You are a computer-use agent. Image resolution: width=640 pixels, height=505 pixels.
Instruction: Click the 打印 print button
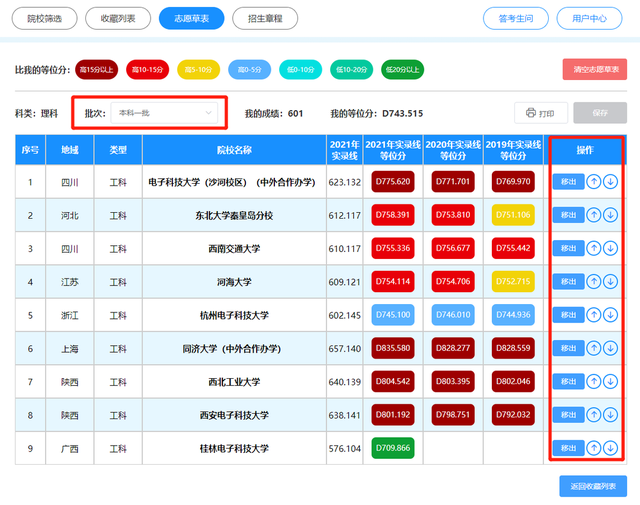541,113
